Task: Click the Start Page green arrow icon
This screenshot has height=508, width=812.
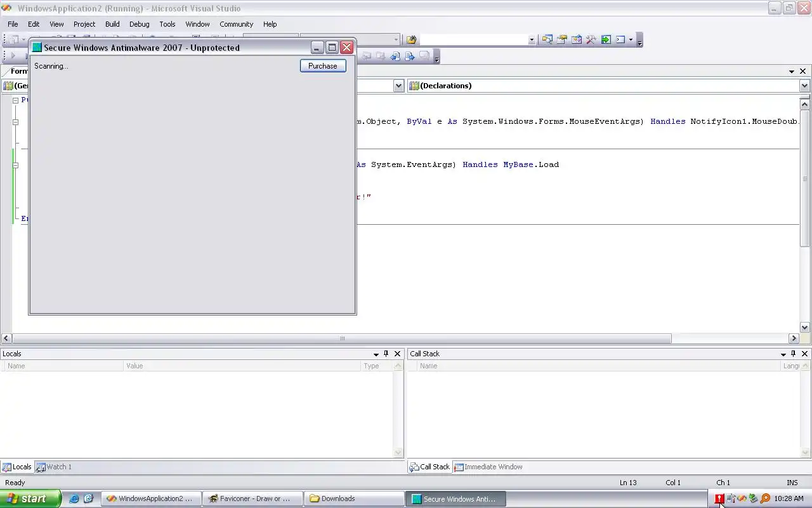Action: 606,39
